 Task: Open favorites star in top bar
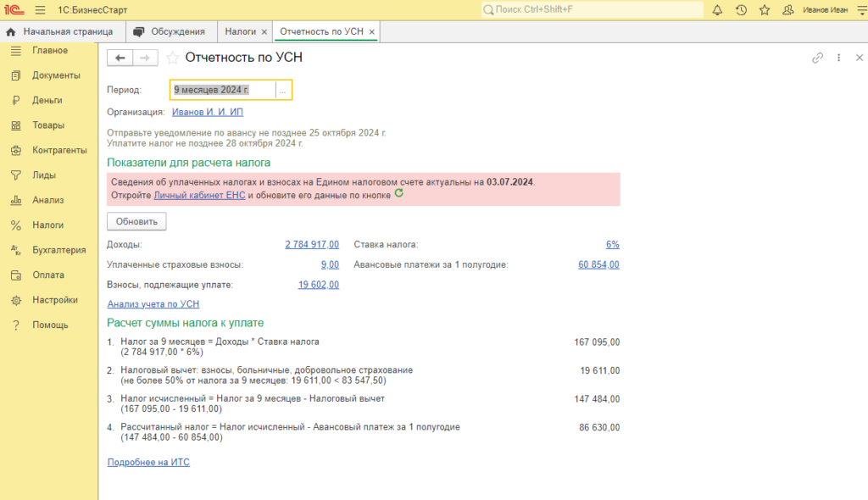(765, 10)
